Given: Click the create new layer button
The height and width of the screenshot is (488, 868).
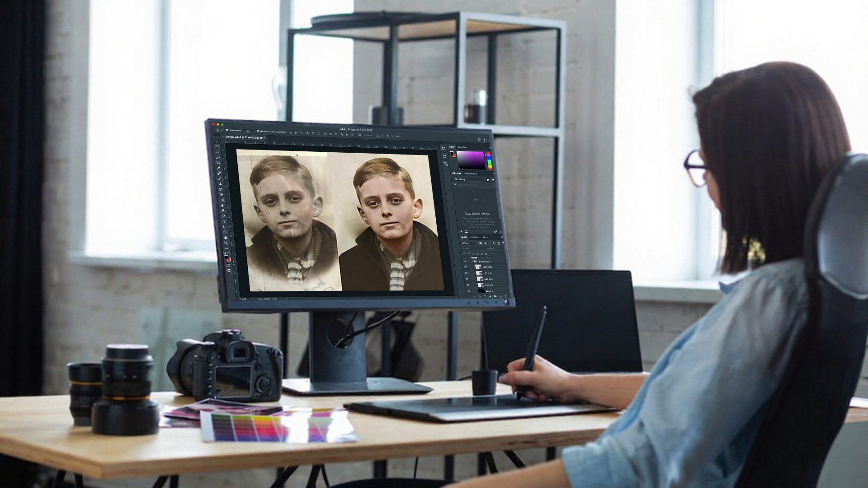Looking at the screenshot, I should 500,296.
